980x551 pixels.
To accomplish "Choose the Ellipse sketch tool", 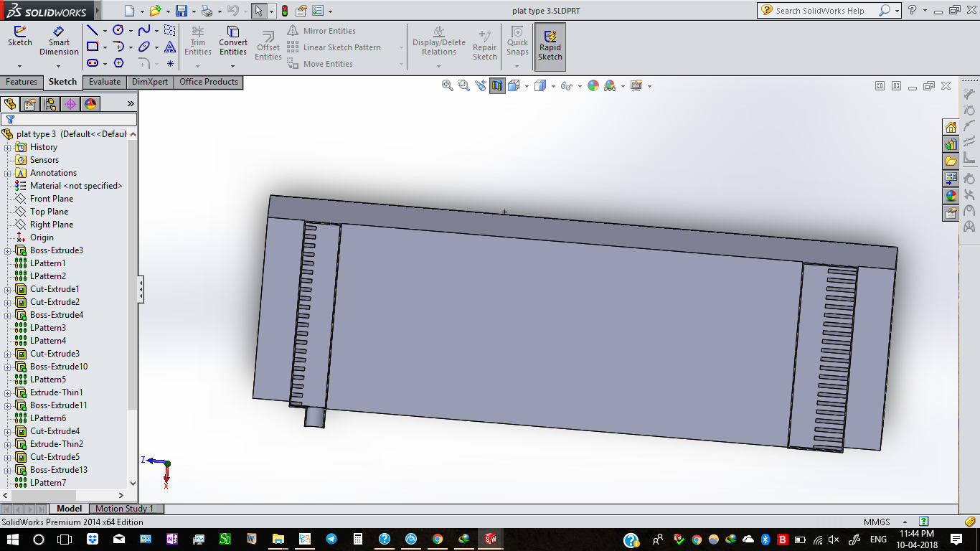I will pyautogui.click(x=144, y=47).
